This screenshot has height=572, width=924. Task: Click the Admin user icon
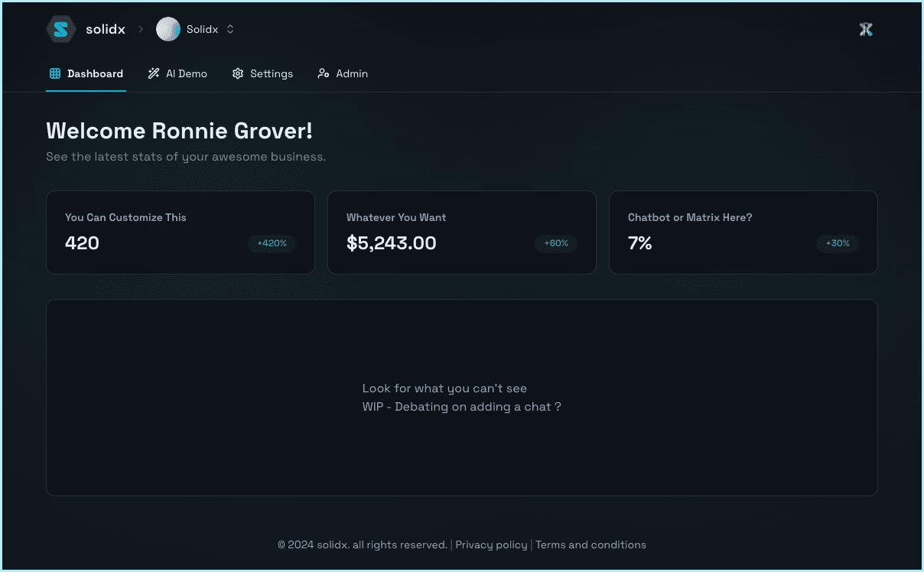[x=324, y=74]
